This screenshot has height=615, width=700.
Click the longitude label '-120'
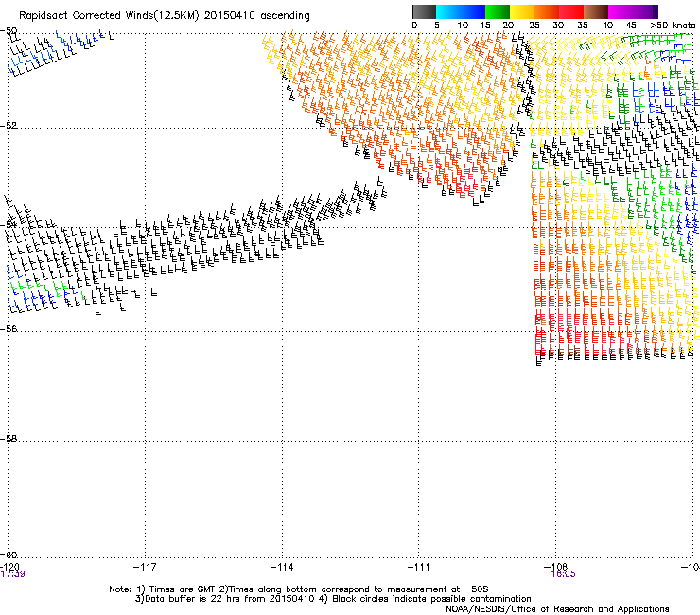coord(9,567)
